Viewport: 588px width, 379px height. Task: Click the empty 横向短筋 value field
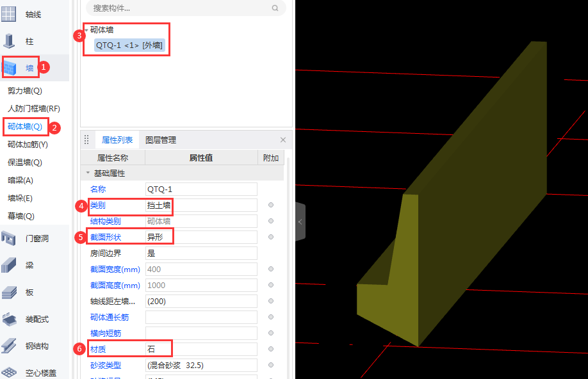click(x=201, y=334)
